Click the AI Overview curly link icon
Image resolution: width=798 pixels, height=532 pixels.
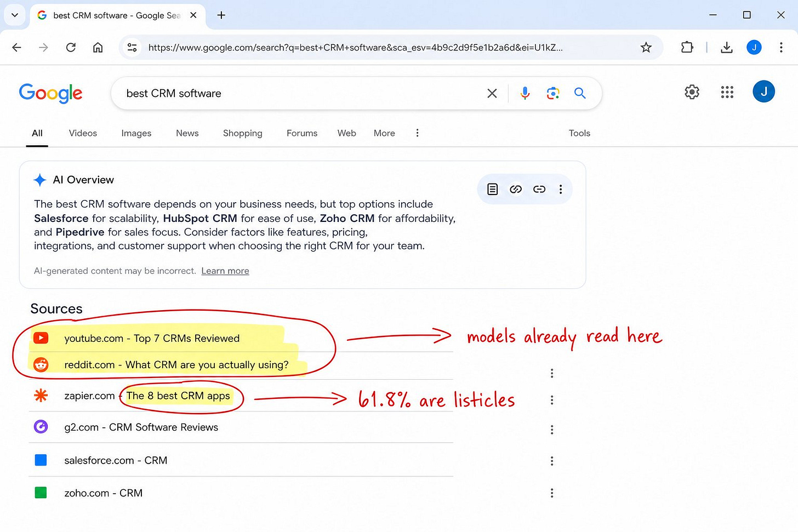(x=516, y=189)
